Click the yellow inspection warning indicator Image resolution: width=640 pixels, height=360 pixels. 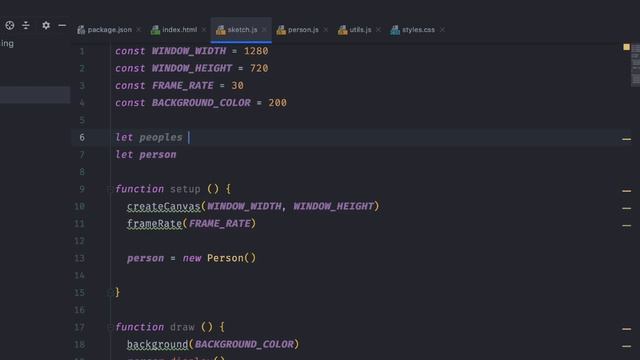click(627, 47)
